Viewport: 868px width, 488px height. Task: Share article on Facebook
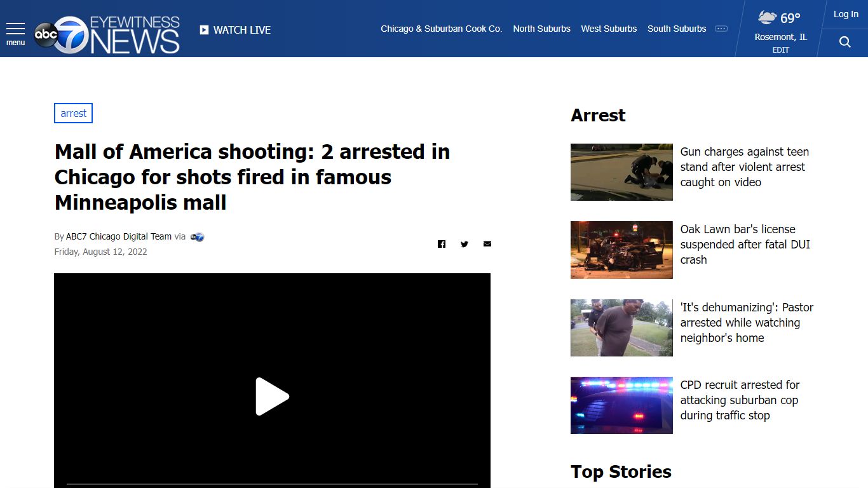click(x=442, y=244)
